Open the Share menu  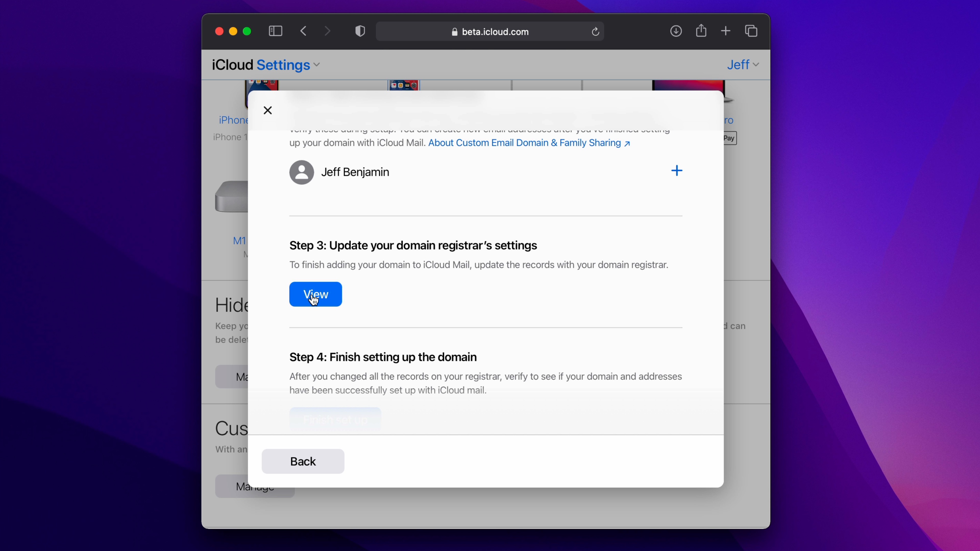701,30
